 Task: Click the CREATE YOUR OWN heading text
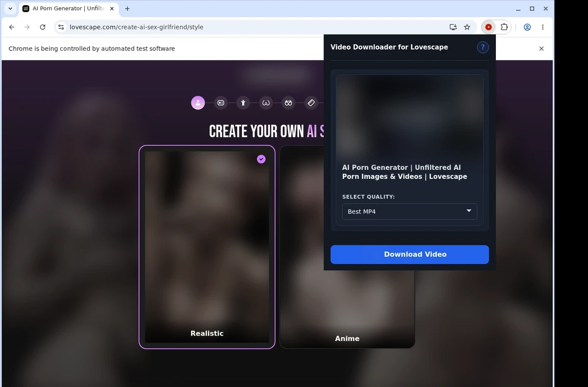pyautogui.click(x=256, y=131)
